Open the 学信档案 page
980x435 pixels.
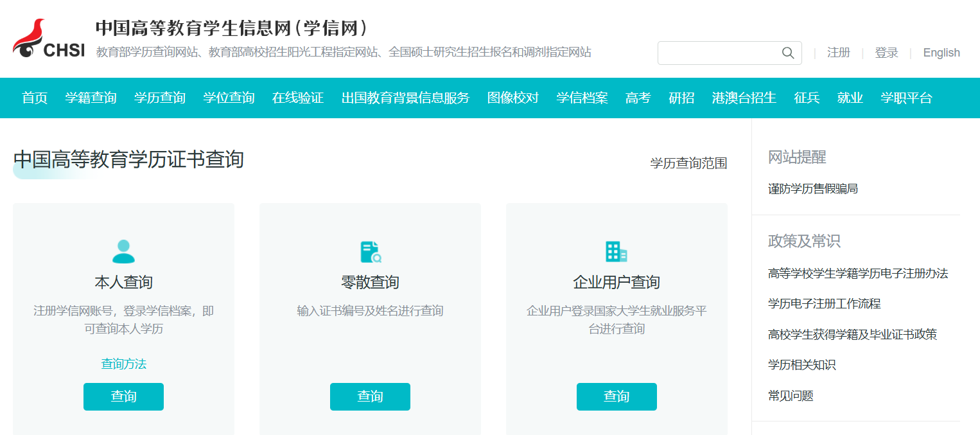point(581,98)
